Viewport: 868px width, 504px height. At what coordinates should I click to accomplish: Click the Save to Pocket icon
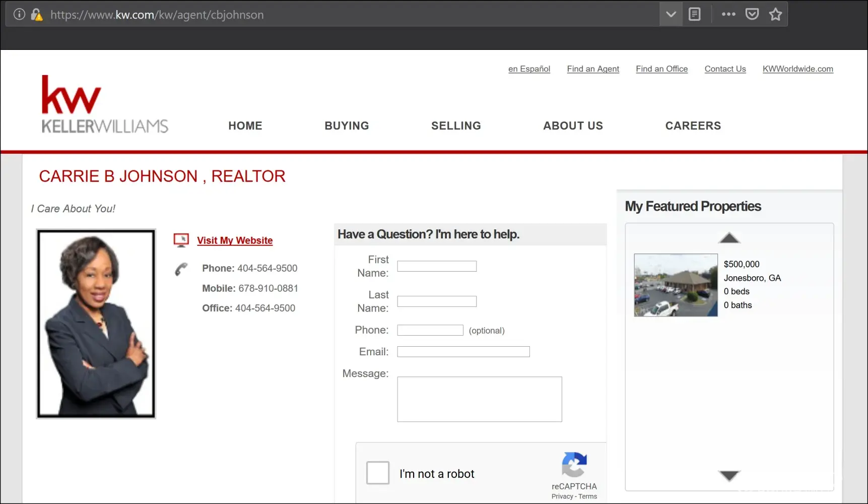(x=752, y=14)
